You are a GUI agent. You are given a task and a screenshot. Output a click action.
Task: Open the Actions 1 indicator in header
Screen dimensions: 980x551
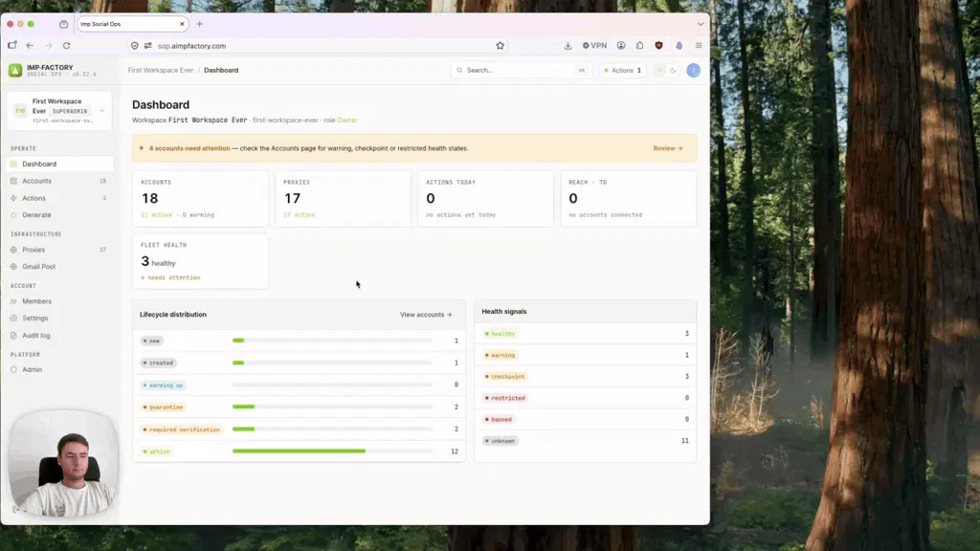click(622, 70)
